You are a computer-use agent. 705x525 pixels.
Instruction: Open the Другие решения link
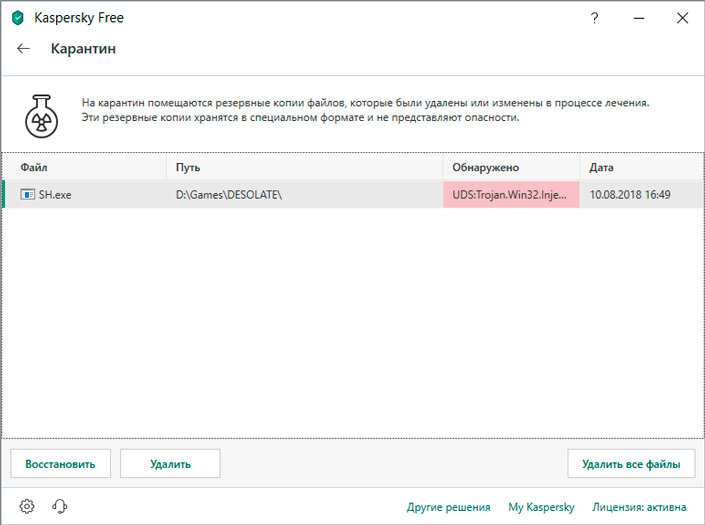[448, 507]
